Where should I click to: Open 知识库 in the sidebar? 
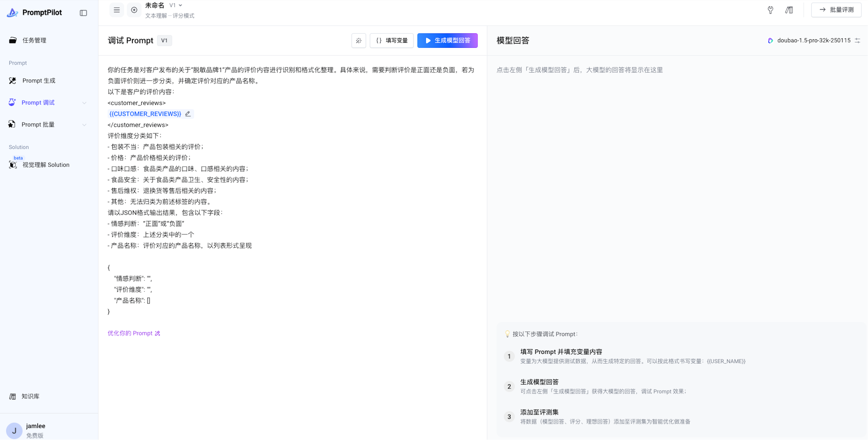30,396
